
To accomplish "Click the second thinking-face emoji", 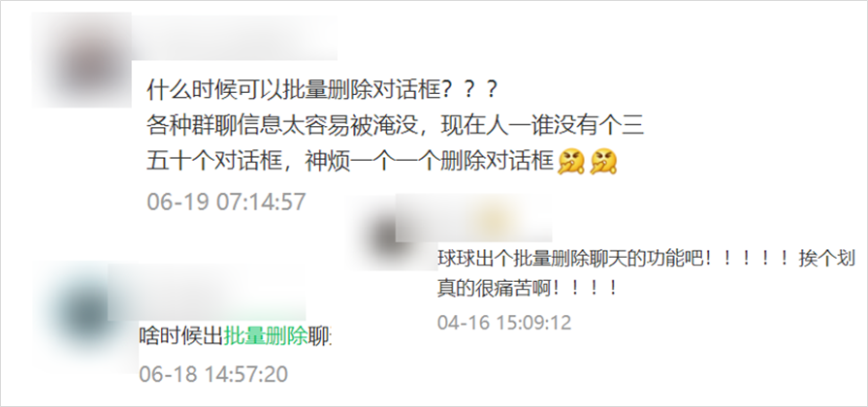I will click(x=603, y=163).
